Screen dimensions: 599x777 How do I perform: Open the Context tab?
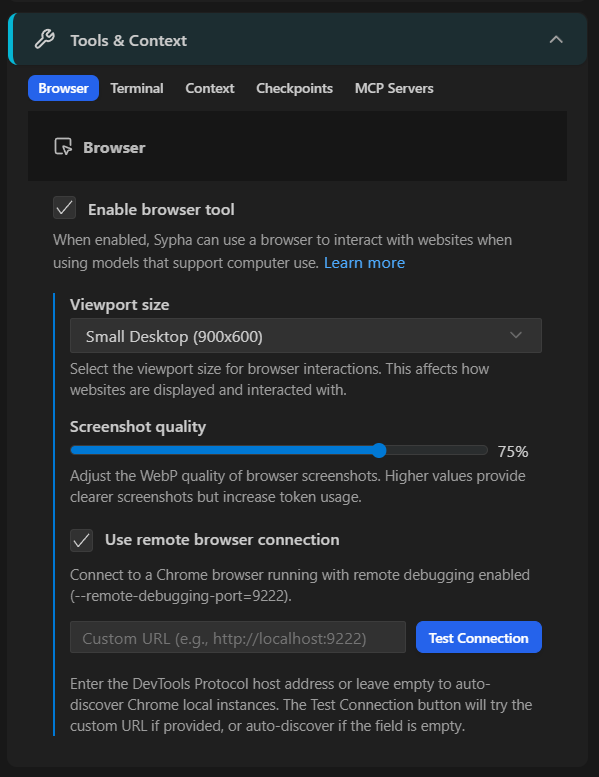tap(210, 88)
